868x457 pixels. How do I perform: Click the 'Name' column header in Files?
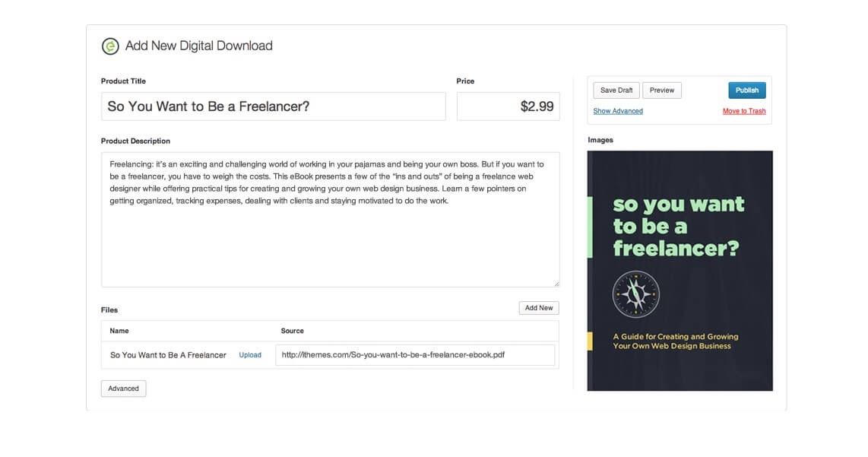coord(119,331)
